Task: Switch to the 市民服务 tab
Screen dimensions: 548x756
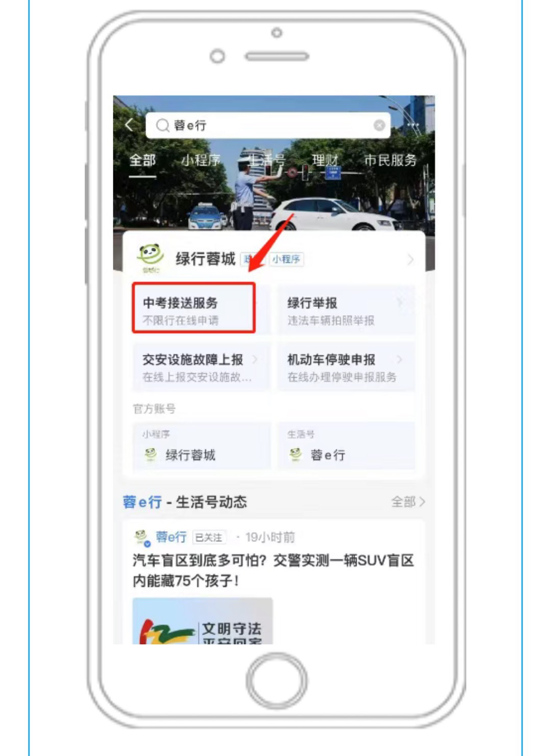Action: click(x=390, y=160)
